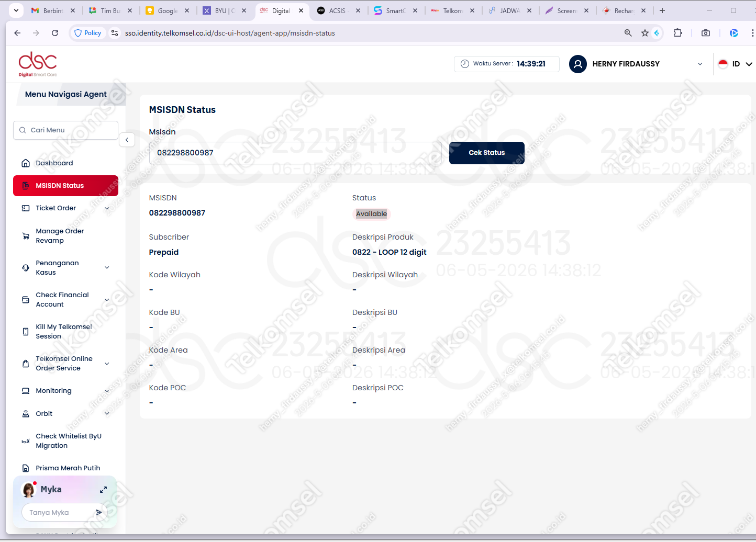
Task: Switch to the ACSIS browser tab
Action: [x=338, y=10]
